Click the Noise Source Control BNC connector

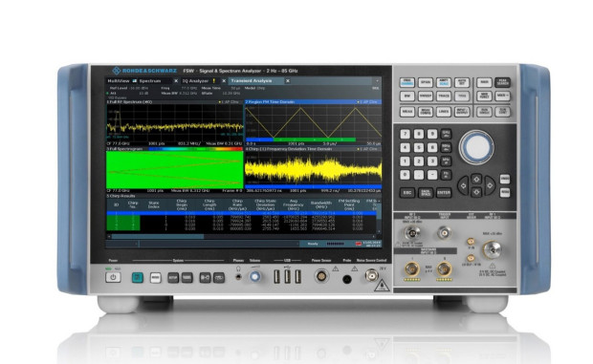tap(371, 275)
